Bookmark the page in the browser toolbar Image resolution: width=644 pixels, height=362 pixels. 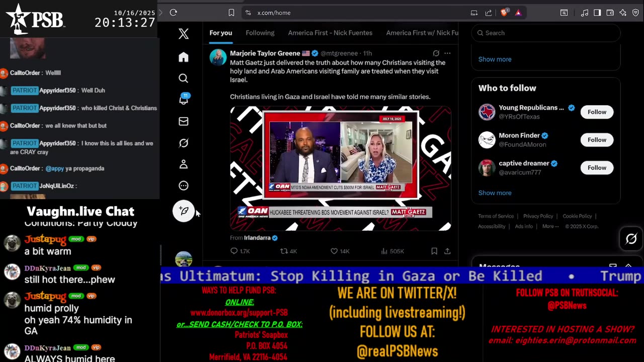231,13
